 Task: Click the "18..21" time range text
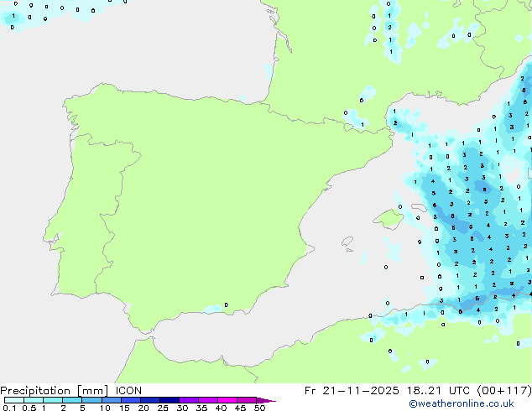[x=424, y=391]
